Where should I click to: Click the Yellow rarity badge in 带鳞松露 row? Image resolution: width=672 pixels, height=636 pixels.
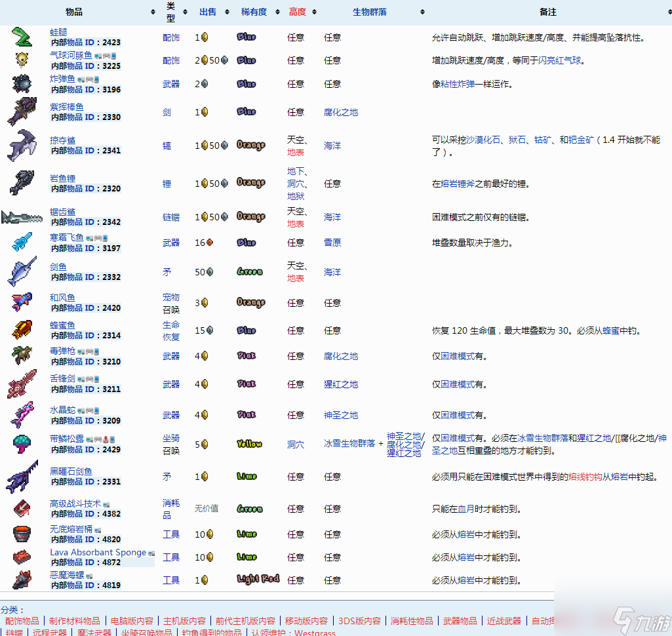tap(249, 444)
